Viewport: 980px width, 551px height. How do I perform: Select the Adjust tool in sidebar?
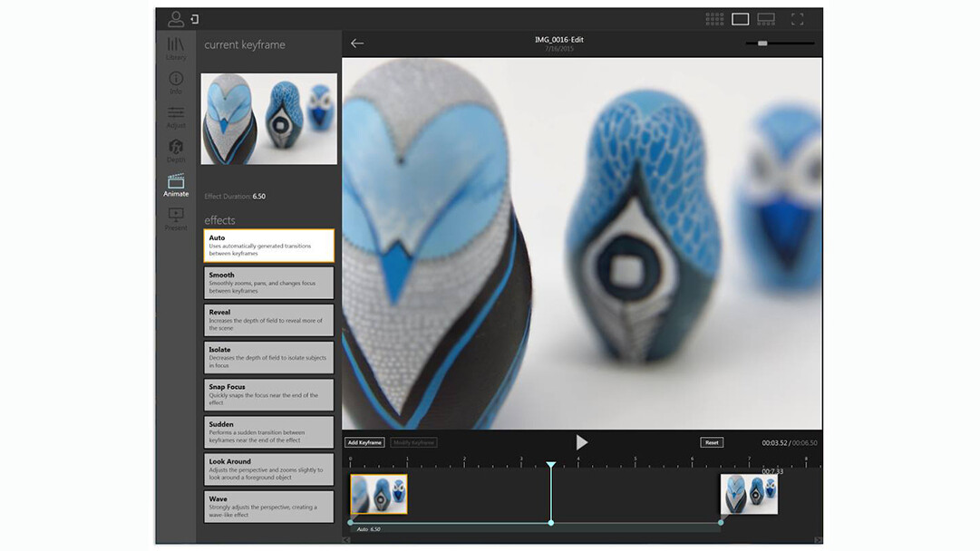pyautogui.click(x=176, y=117)
